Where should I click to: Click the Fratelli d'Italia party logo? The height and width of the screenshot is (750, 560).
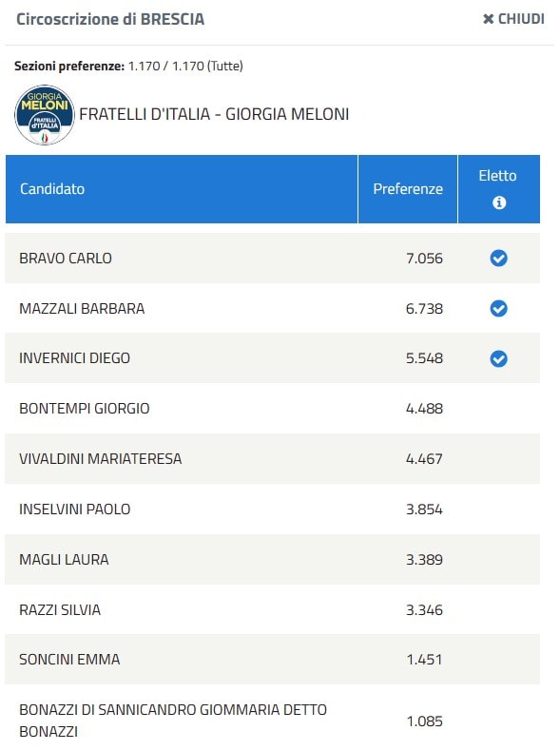45,115
